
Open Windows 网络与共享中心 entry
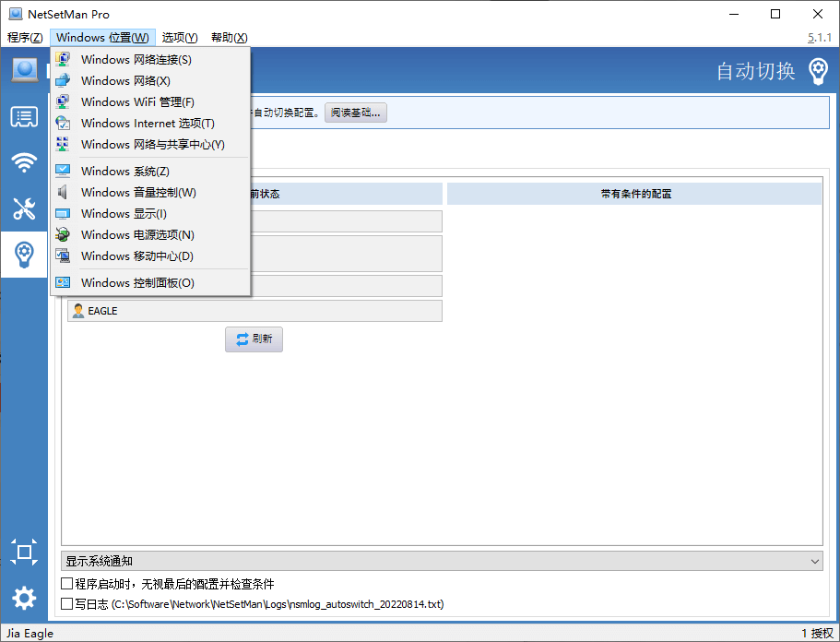click(150, 145)
